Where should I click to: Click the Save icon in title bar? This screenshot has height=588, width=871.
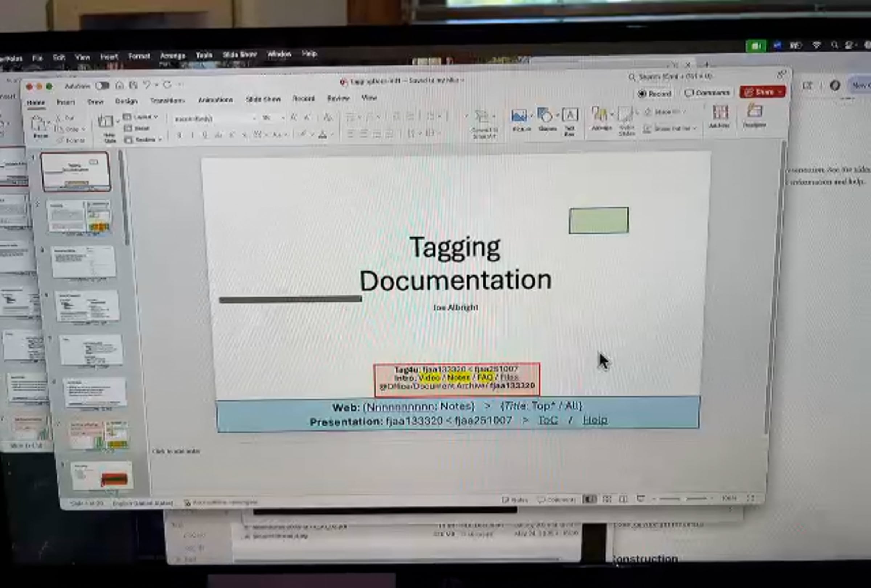point(133,85)
